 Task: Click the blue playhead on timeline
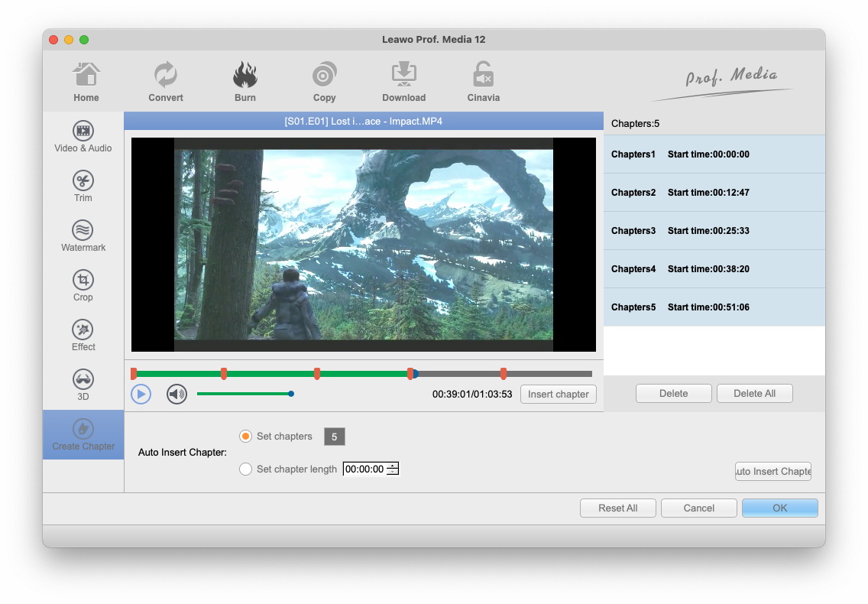416,374
